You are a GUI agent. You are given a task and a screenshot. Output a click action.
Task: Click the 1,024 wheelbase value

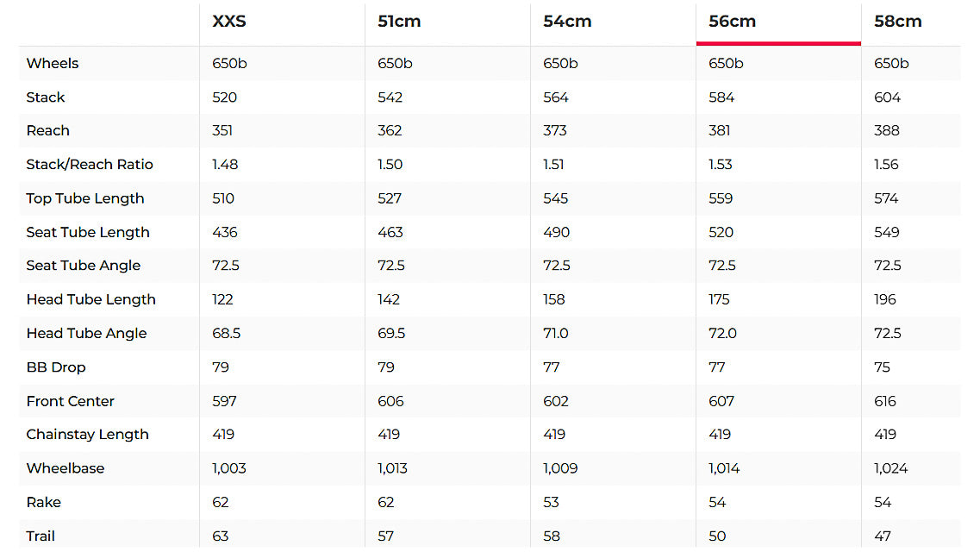click(891, 468)
